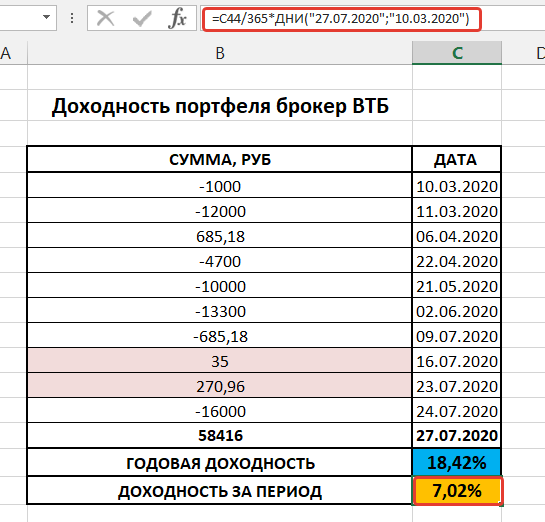Select the cell with value -10000
This screenshot has width=545, height=522.
point(220,285)
